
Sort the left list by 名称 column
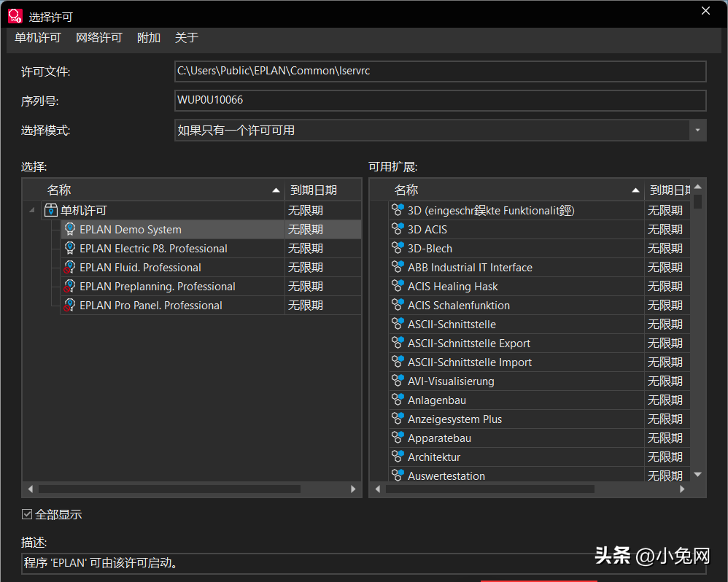point(160,190)
